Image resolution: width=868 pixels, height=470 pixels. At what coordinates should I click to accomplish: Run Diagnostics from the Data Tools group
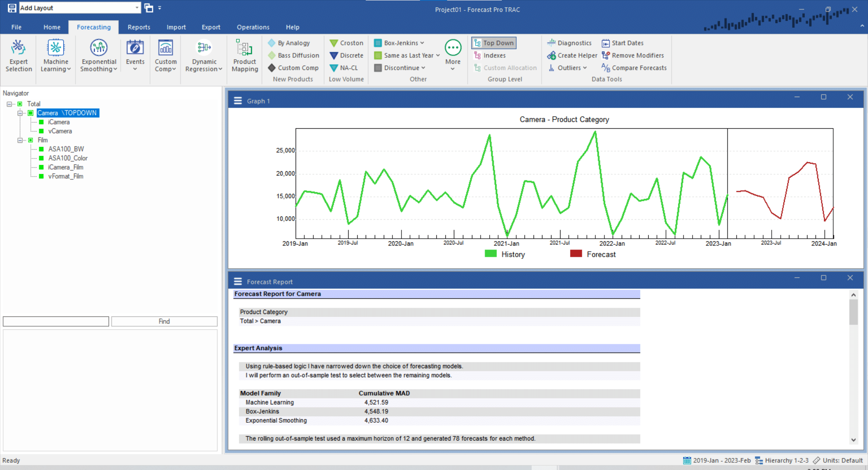[x=570, y=42]
